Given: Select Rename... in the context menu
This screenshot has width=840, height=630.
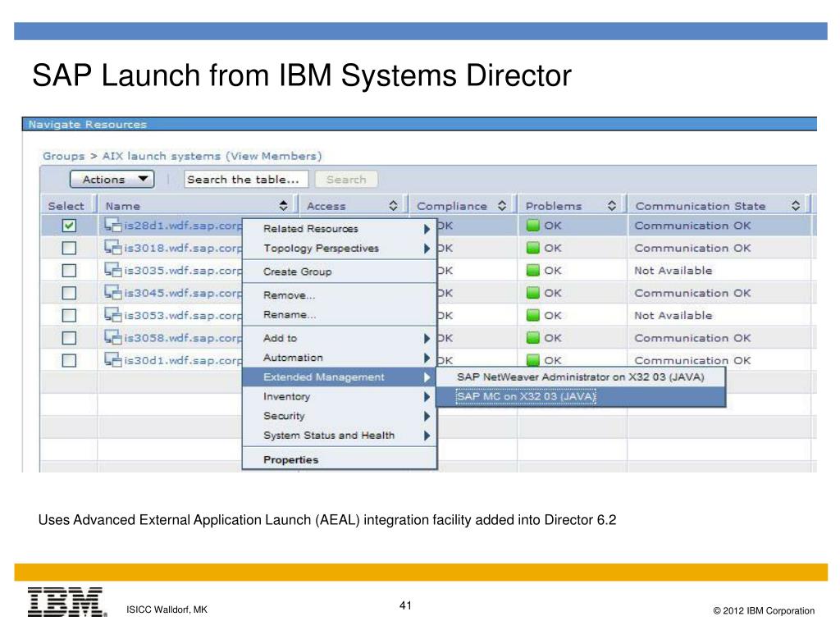Looking at the screenshot, I should tap(340, 315).
